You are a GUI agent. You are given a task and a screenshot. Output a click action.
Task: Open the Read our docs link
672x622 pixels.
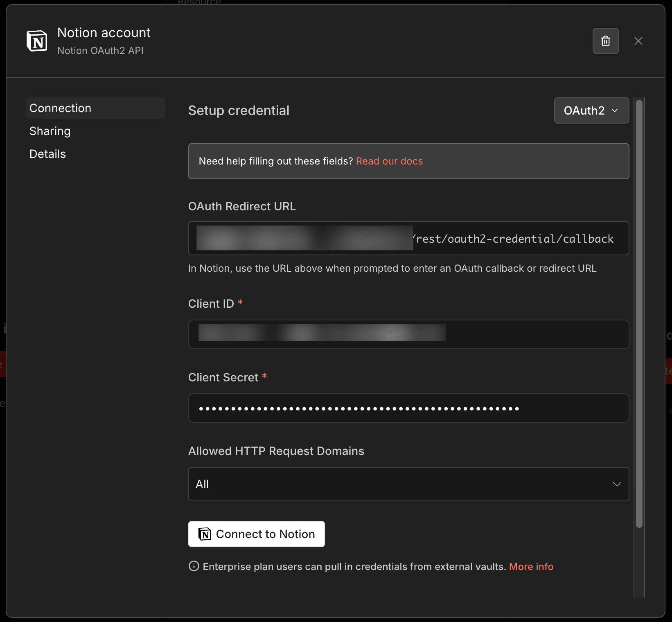pyautogui.click(x=389, y=161)
